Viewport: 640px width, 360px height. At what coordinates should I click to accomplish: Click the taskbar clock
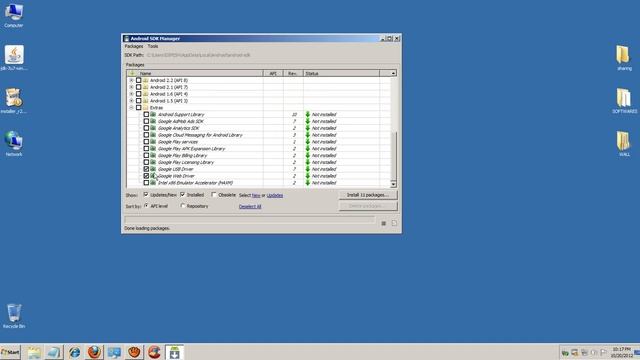pos(622,353)
